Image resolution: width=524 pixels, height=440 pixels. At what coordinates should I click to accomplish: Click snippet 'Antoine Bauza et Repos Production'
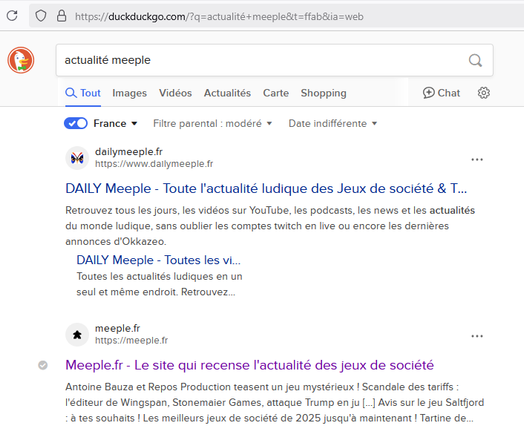click(149, 387)
